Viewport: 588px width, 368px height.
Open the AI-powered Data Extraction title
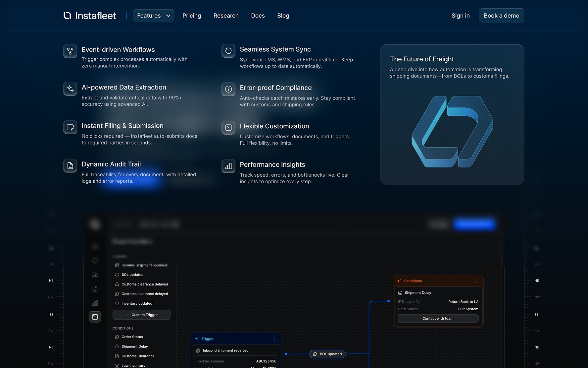(124, 87)
